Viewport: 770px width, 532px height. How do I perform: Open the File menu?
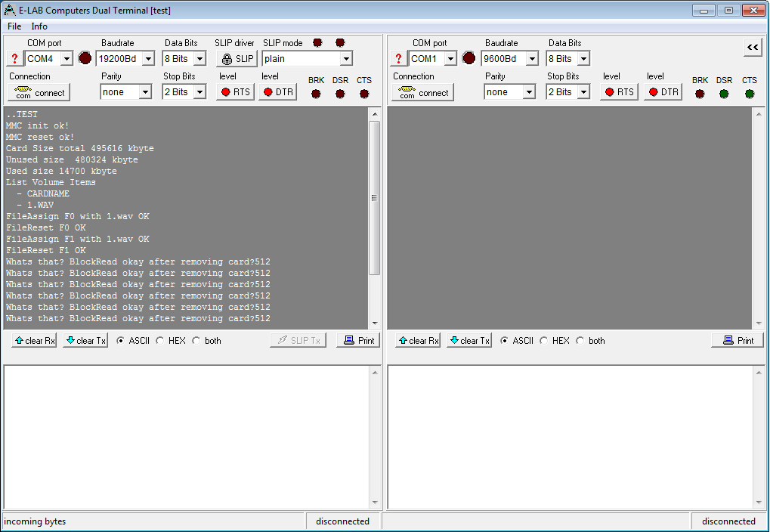tap(14, 26)
